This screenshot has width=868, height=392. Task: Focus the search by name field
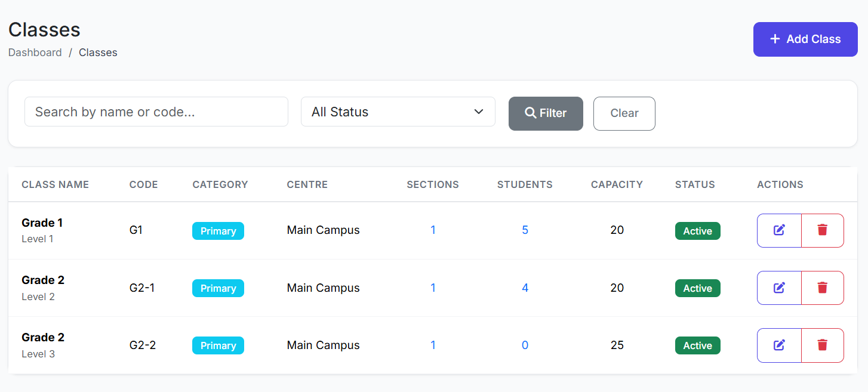point(156,112)
